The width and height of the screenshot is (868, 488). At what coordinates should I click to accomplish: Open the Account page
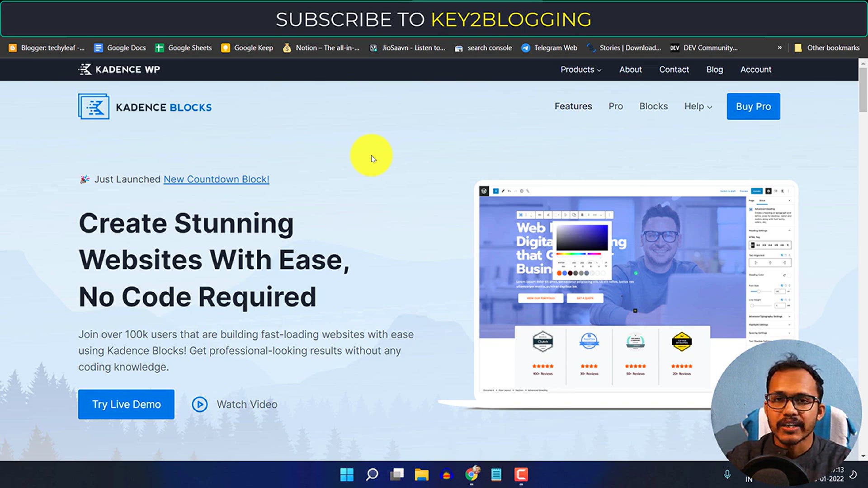coord(755,70)
